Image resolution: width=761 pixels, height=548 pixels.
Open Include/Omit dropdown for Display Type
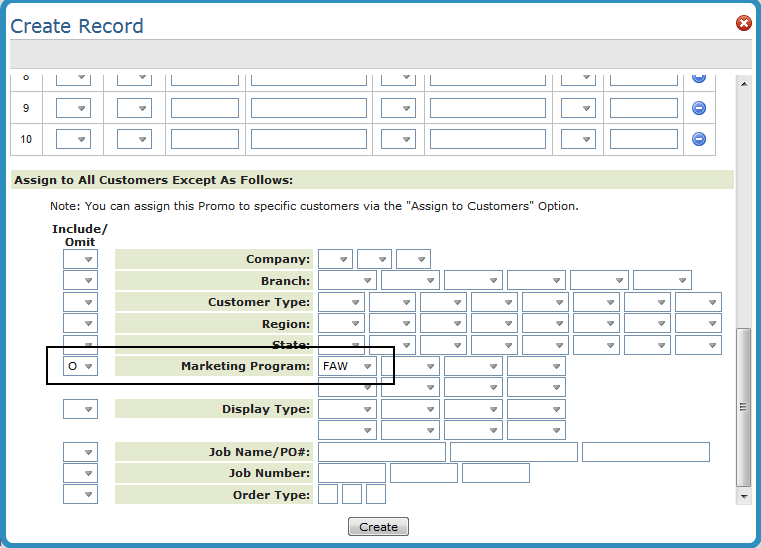point(80,409)
